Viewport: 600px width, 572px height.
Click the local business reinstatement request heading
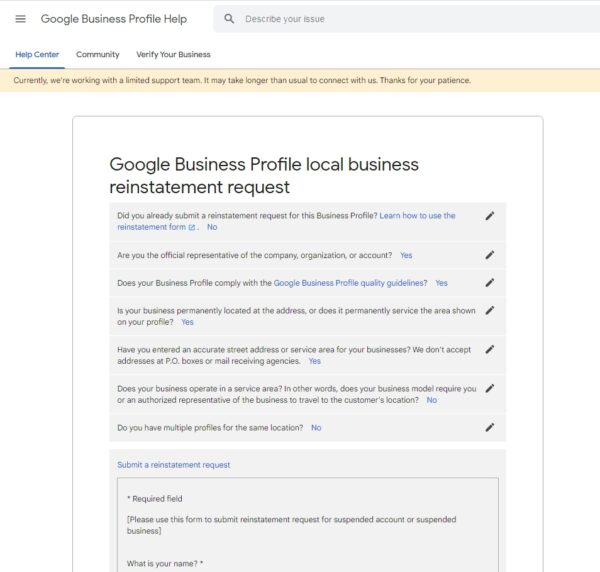pyautogui.click(x=264, y=176)
